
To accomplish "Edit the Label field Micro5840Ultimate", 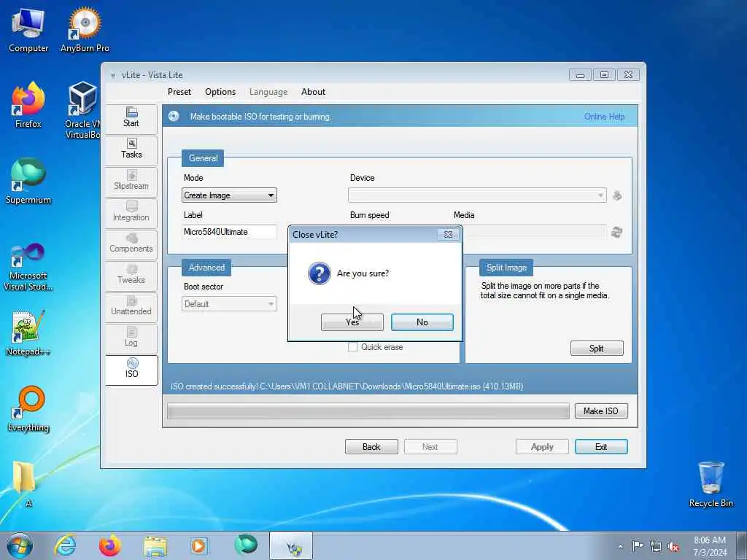I will coord(229,232).
